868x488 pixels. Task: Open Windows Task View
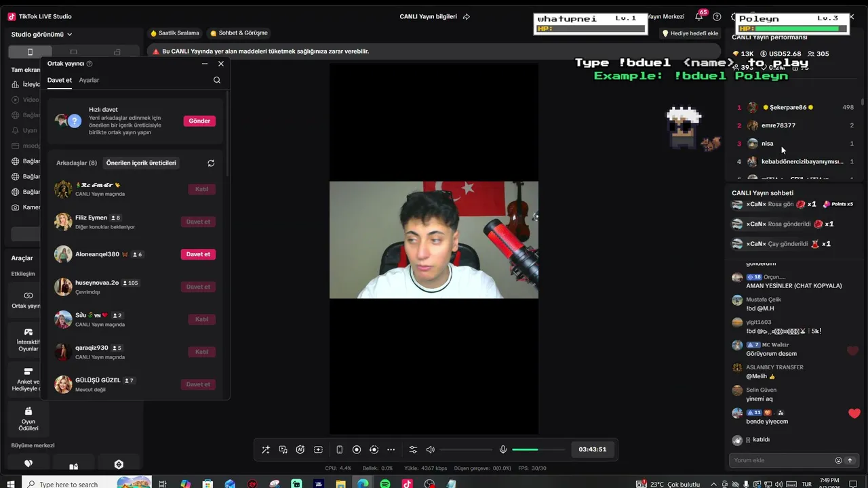click(x=163, y=484)
